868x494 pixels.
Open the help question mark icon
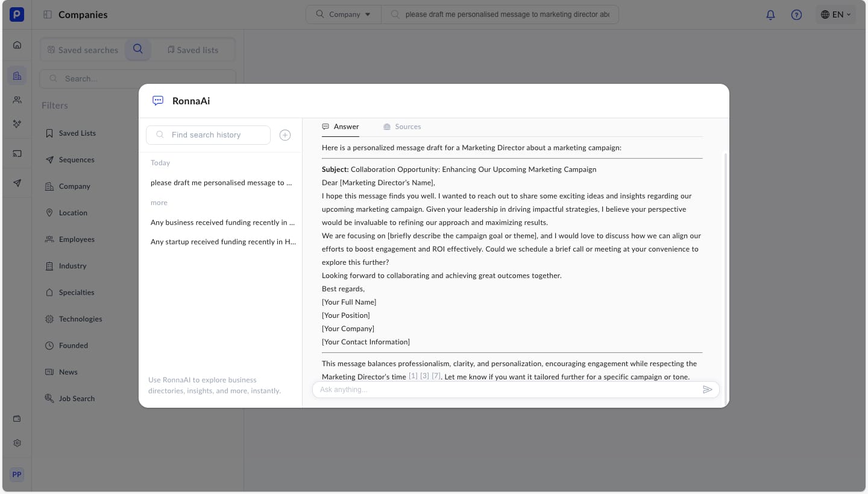[x=796, y=15]
